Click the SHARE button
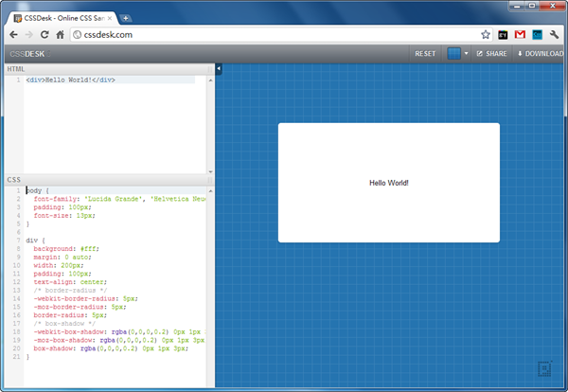The width and height of the screenshot is (568, 392). (491, 54)
